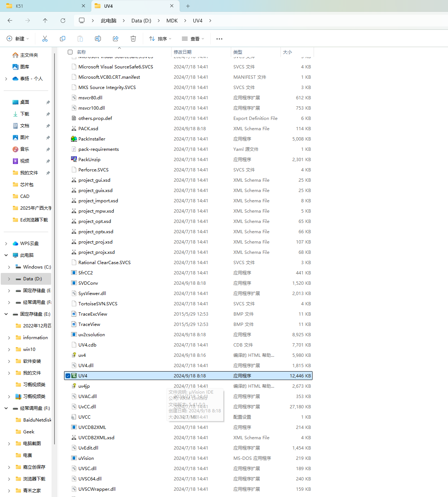Expand the Windows (C:) tree node

point(9,267)
